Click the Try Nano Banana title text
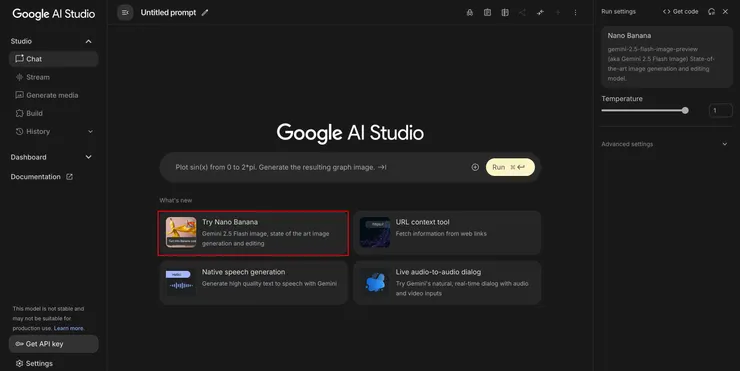Image resolution: width=740 pixels, height=371 pixels. pyautogui.click(x=230, y=222)
